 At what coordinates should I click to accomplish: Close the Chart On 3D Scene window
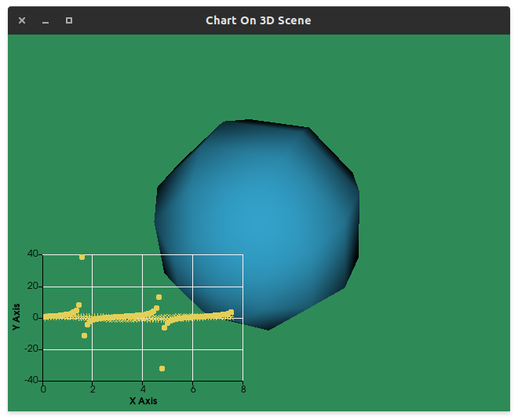[22, 20]
